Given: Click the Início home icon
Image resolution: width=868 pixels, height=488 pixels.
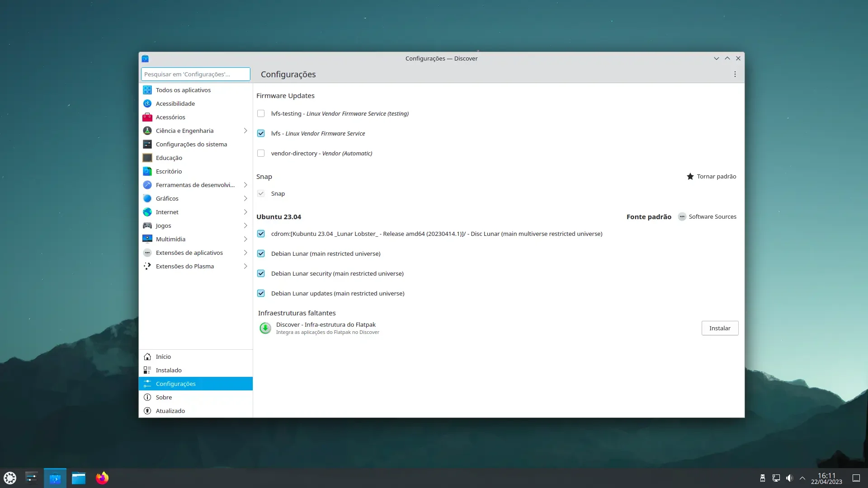Looking at the screenshot, I should (147, 357).
